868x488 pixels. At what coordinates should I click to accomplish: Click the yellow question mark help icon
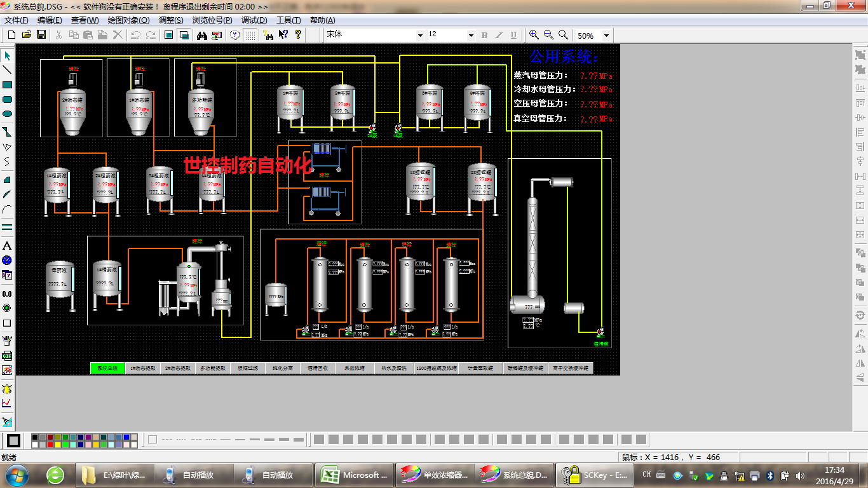tap(297, 35)
